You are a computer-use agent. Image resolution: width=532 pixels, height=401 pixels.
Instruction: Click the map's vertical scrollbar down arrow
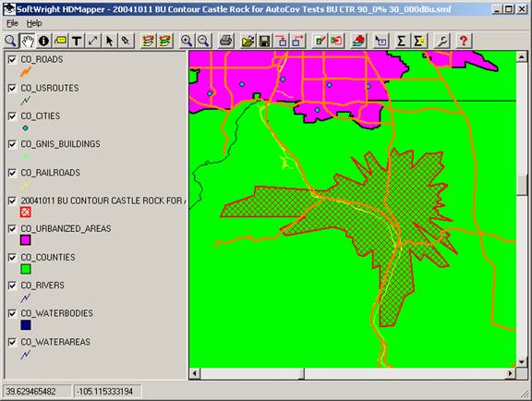point(522,362)
